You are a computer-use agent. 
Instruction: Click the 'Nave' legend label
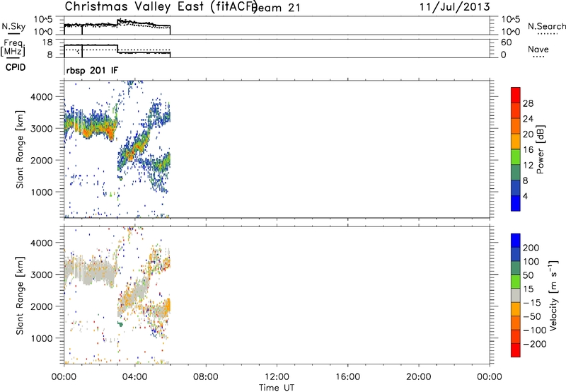[x=538, y=49]
